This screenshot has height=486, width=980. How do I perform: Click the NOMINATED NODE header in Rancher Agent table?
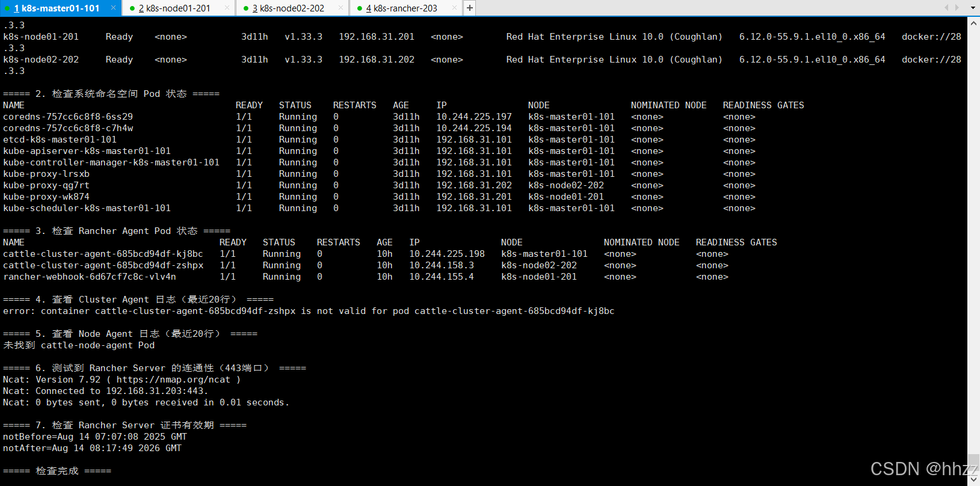(642, 242)
